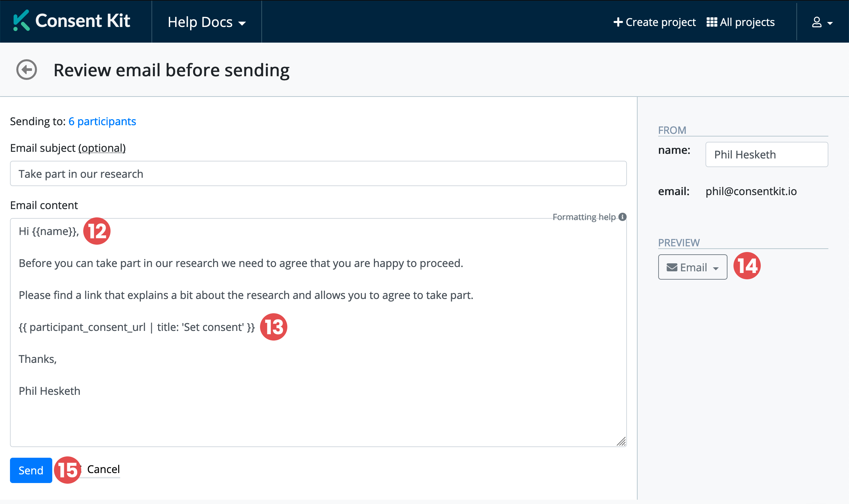The width and height of the screenshot is (849, 504).
Task: Click the Consent Kit logo icon
Action: (21, 21)
